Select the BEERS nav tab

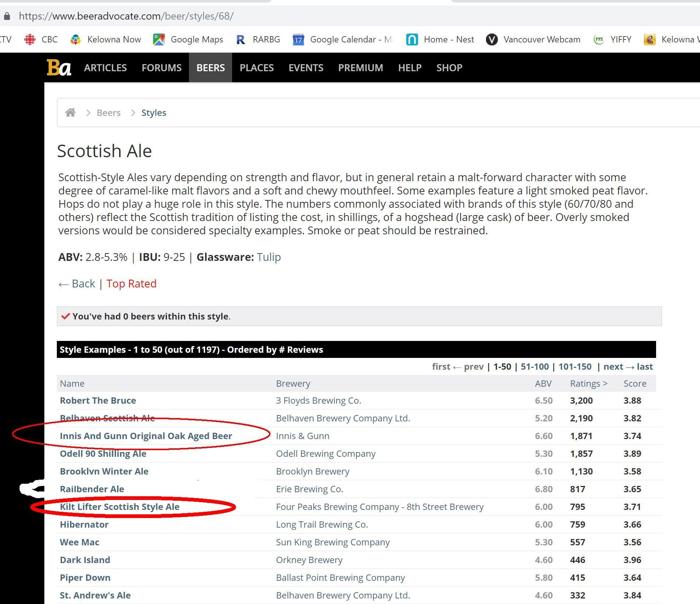pyautogui.click(x=211, y=68)
